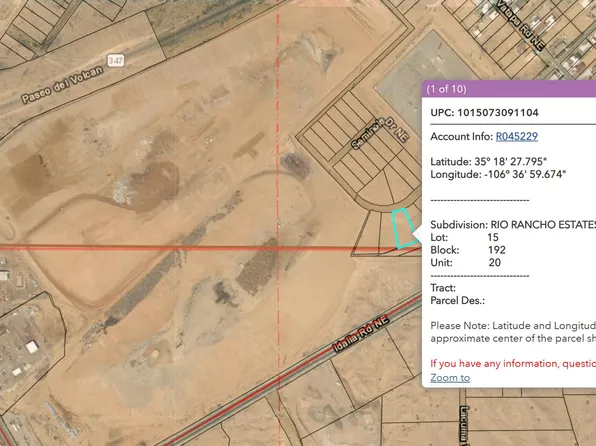
Task: Click the Zoom to link
Action: pos(450,378)
